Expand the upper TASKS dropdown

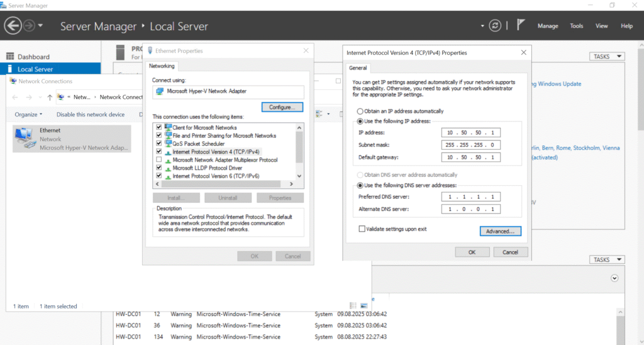click(x=607, y=57)
